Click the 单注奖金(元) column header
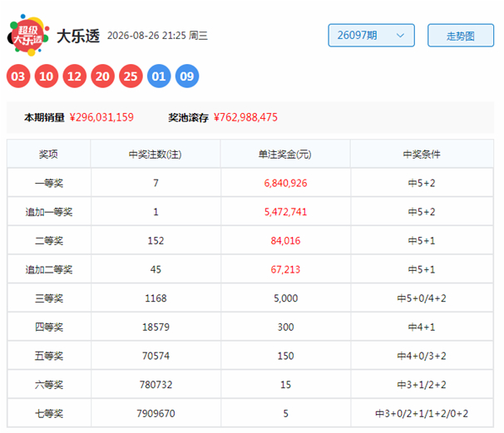The image size is (504, 433). pos(284,155)
